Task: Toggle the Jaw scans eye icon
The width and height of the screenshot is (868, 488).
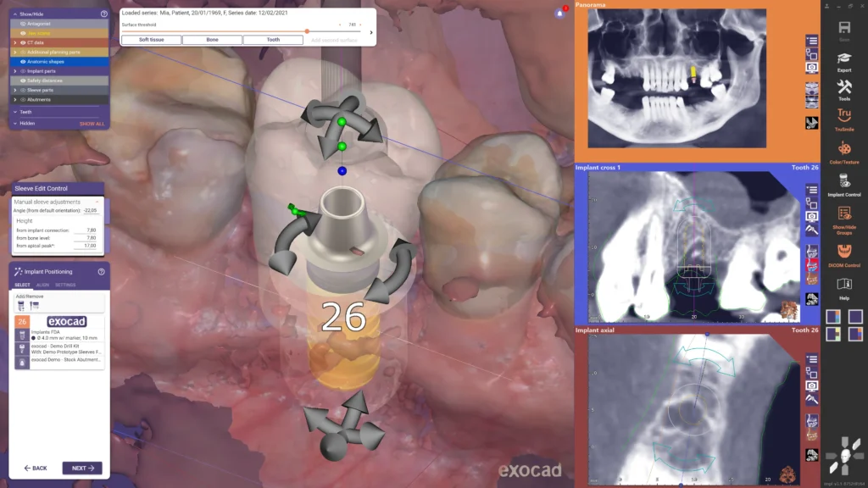Action: coord(22,33)
